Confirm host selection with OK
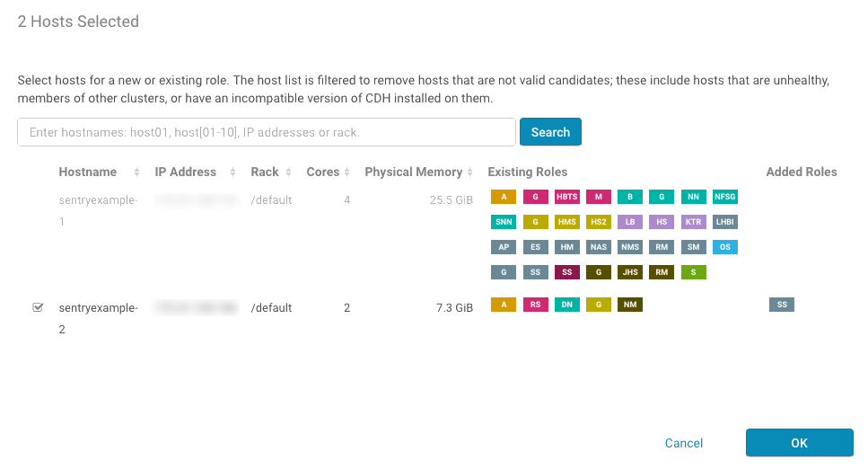868x469 pixels. (x=799, y=443)
